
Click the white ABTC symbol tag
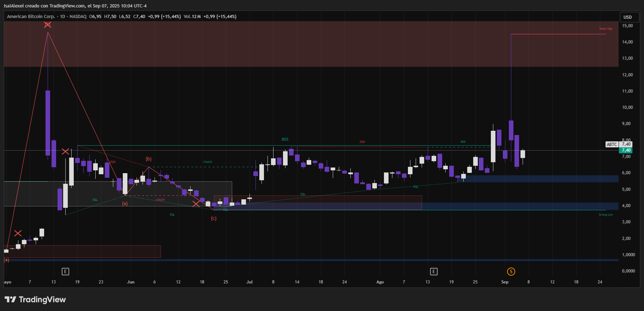pos(612,144)
